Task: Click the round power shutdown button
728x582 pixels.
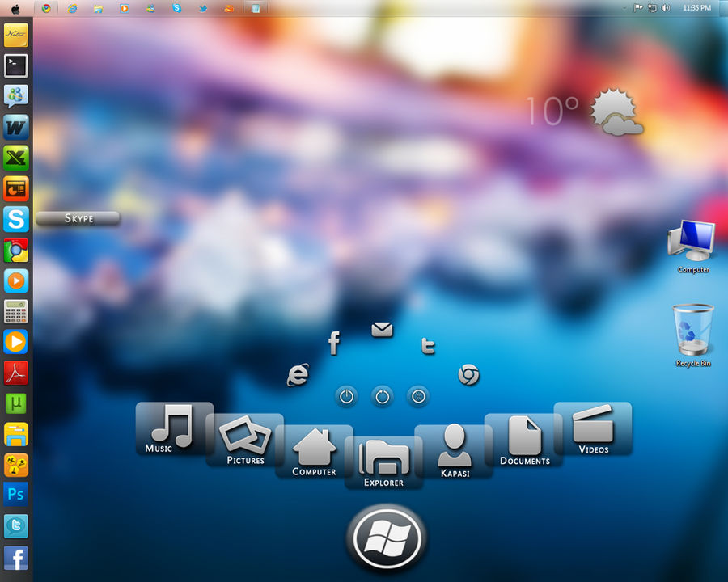Action: [x=346, y=397]
